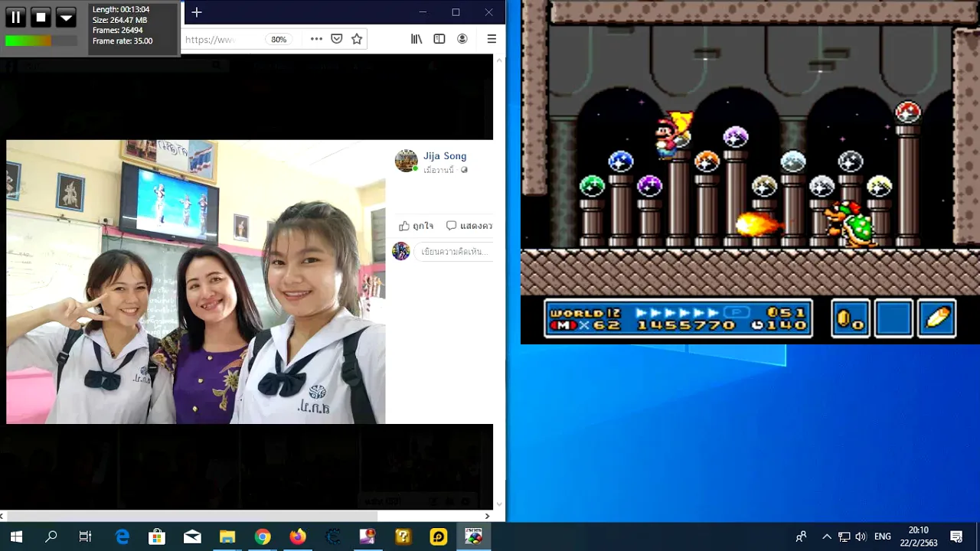980x551 pixels.
Task: Open the Windows Start menu
Action: pos(16,536)
